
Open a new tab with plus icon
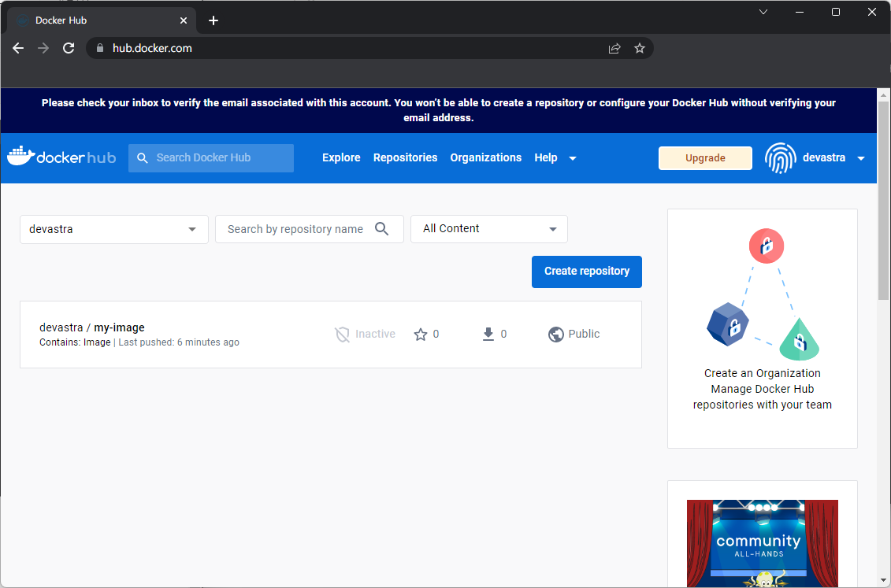point(213,20)
